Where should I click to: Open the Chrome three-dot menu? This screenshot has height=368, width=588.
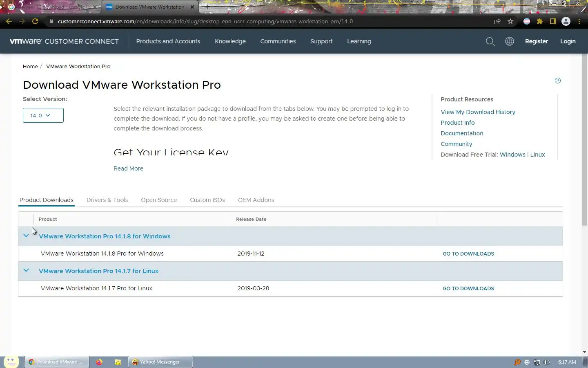[579, 21]
